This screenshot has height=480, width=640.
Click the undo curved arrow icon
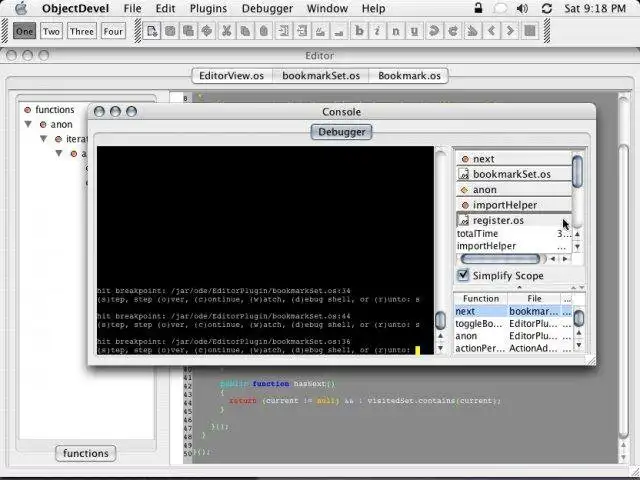(434, 31)
